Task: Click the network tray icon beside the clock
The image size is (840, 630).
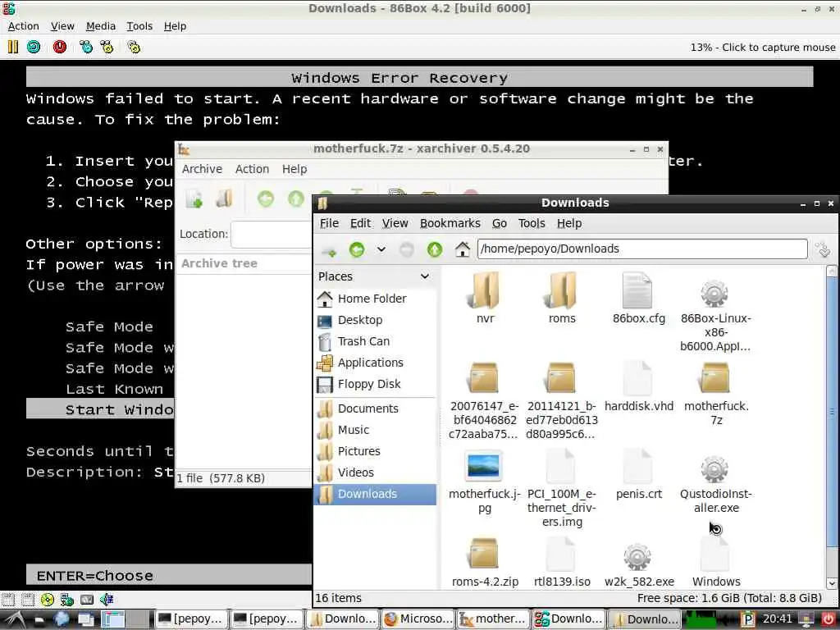Action: [806, 619]
